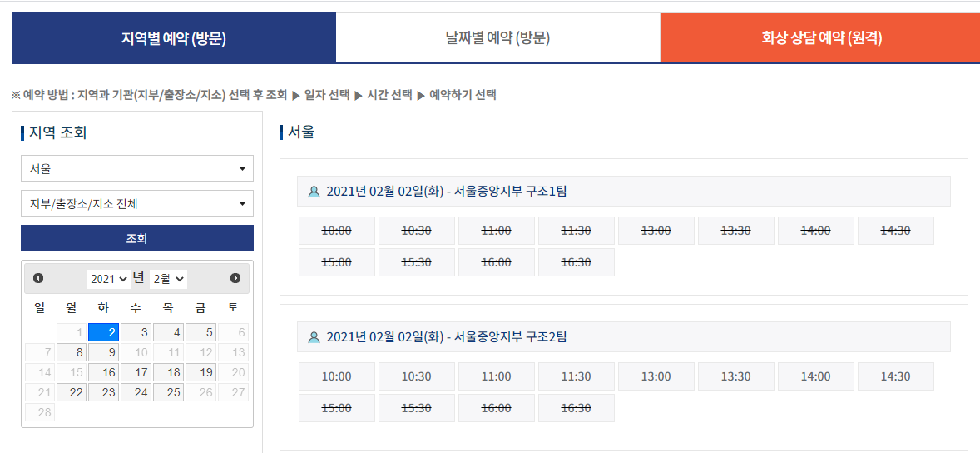Click person icon beside 서울중앙지부 구조2팀
The width and height of the screenshot is (980, 453).
pyautogui.click(x=314, y=337)
